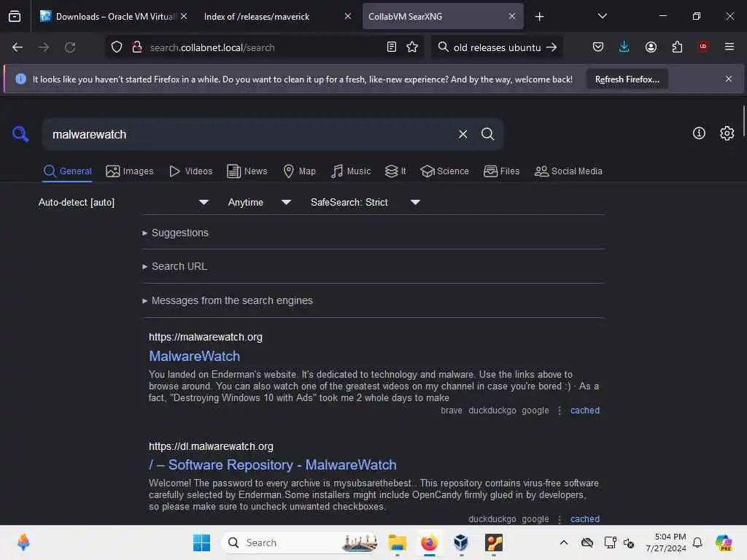The height and width of the screenshot is (560, 747).
Task: Open SafeSearch: Strict dropdown
Action: [x=365, y=203]
